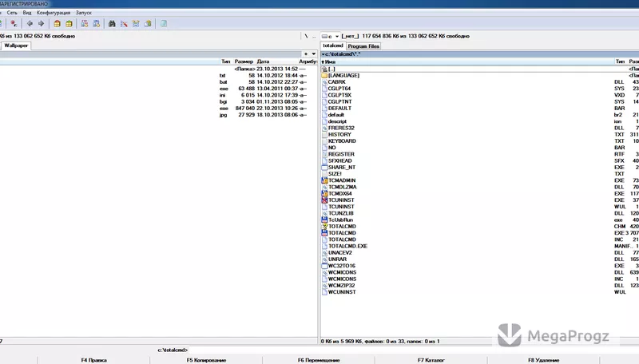Select the KEYBOARD file row
The height and width of the screenshot is (364, 639).
(480, 140)
